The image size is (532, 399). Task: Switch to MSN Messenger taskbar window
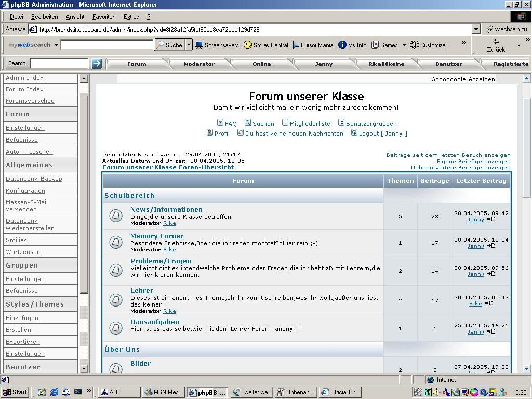(163, 392)
